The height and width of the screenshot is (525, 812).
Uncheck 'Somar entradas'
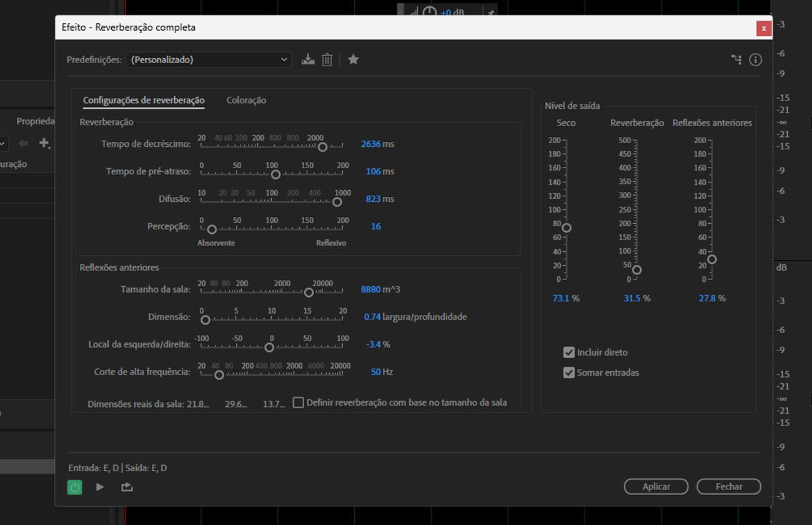click(x=568, y=372)
